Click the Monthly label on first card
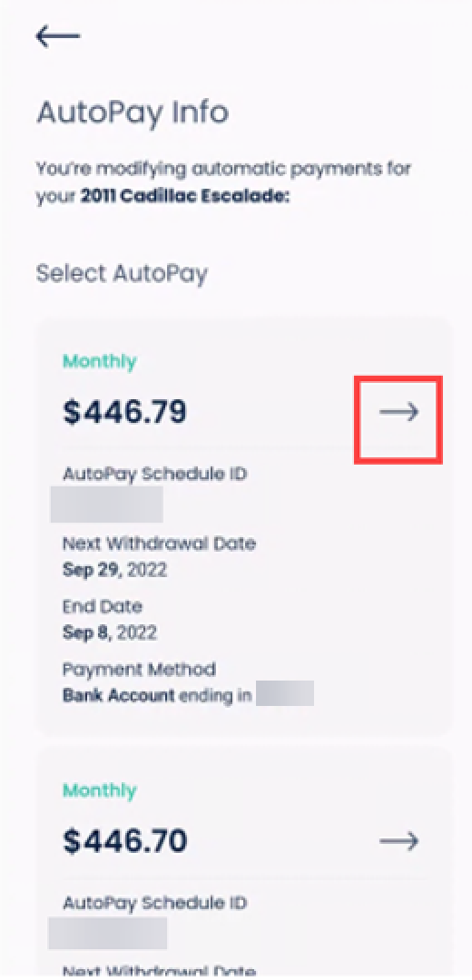The width and height of the screenshot is (472, 980). [x=100, y=362]
